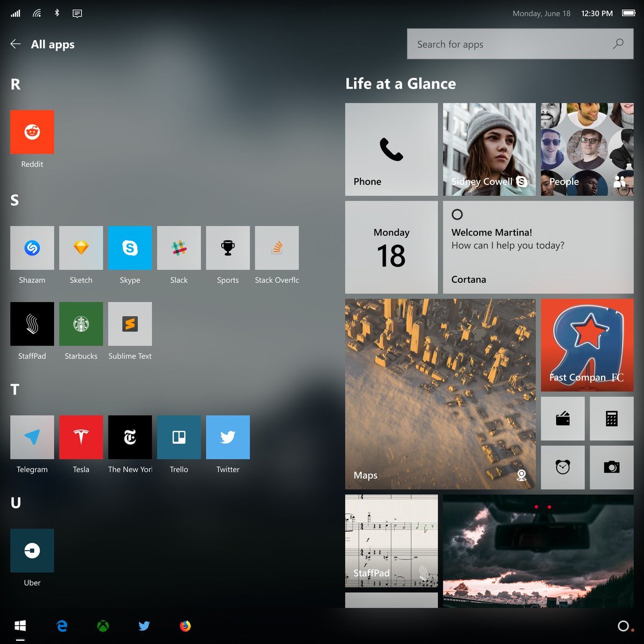This screenshot has width=644, height=644.
Task: Open The New York Times app
Action: pyautogui.click(x=130, y=437)
